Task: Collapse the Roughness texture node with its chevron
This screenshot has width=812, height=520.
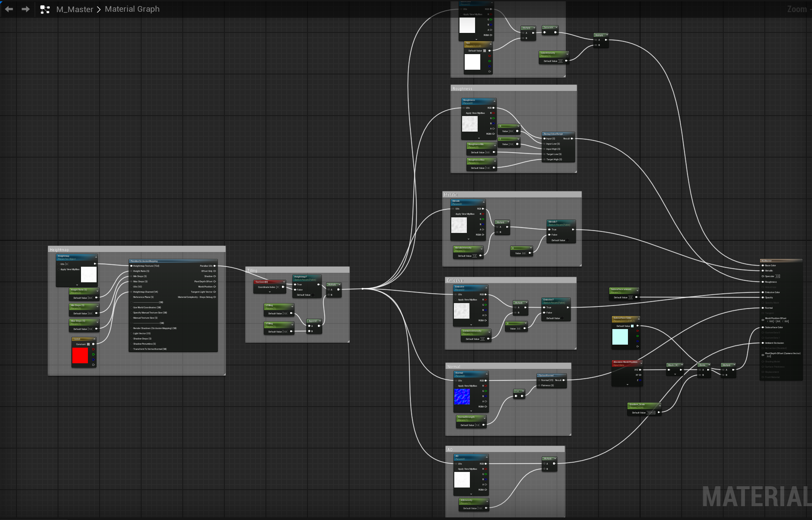Action: point(494,101)
